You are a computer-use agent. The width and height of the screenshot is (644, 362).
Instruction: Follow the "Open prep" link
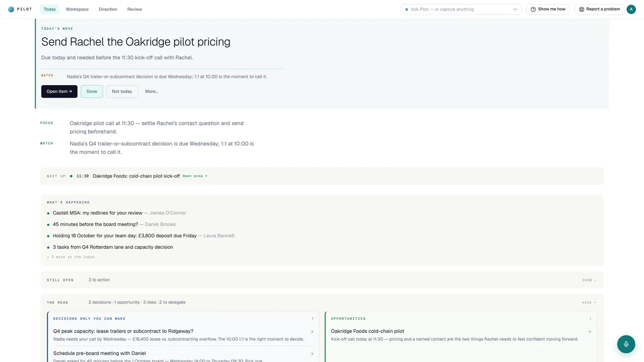[195, 176]
